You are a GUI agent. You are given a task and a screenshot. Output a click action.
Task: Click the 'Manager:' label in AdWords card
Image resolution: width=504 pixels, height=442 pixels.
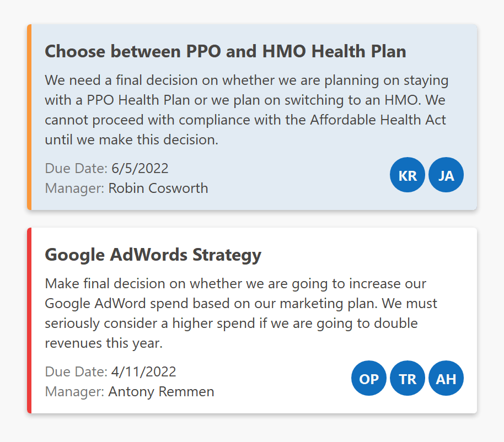click(x=74, y=391)
